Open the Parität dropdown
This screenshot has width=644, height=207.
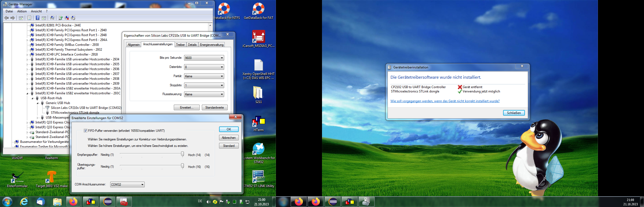[x=204, y=76]
